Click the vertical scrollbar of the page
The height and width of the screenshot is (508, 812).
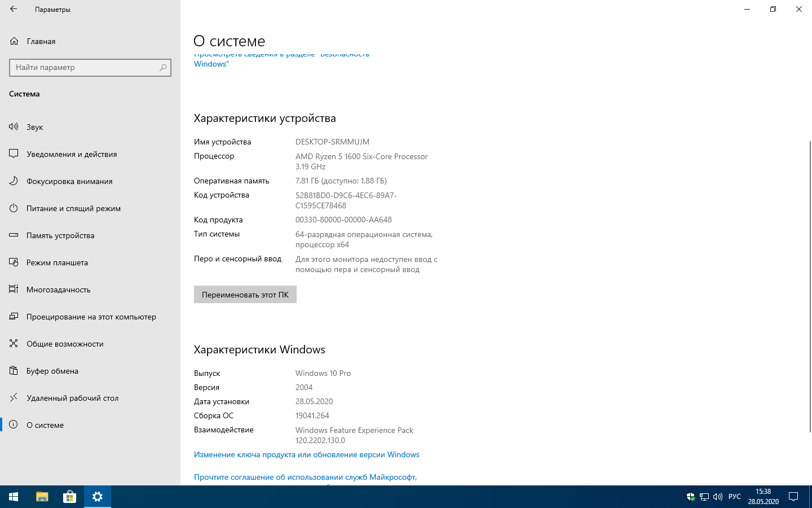(810, 287)
